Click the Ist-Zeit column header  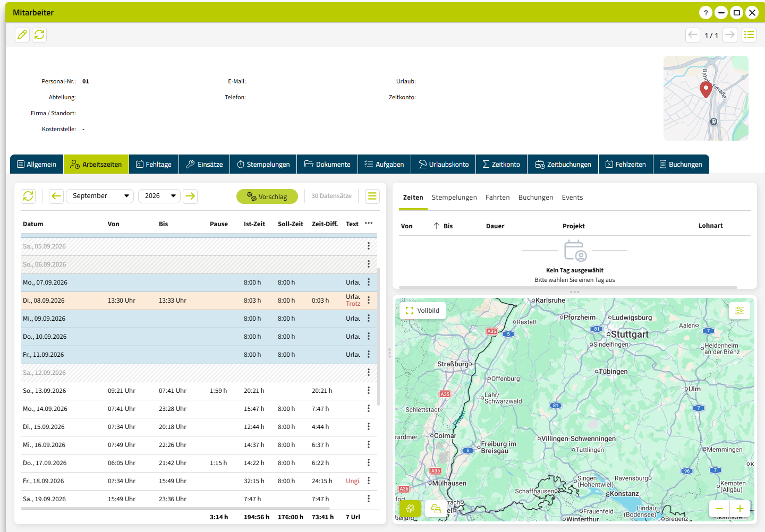(254, 224)
